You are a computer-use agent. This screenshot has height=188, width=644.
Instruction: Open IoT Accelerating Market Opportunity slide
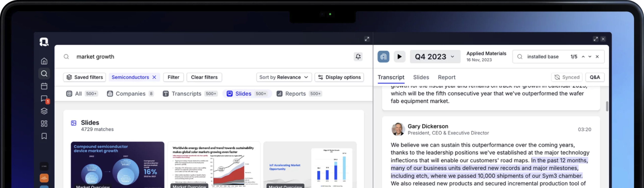pos(310,165)
